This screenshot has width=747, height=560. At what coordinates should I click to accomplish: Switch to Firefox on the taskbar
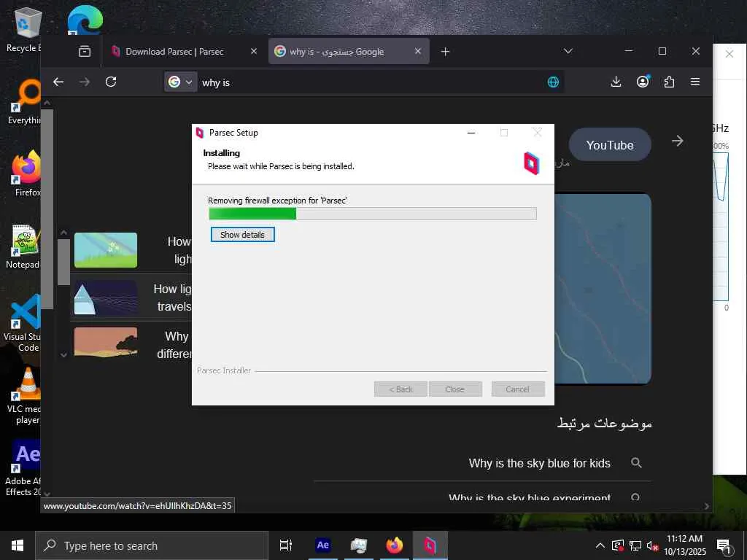[x=395, y=545]
